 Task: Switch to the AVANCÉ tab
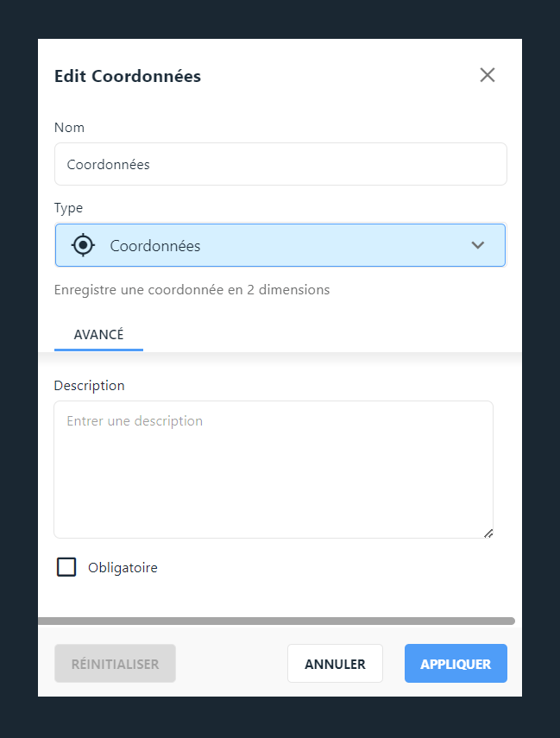coord(99,335)
